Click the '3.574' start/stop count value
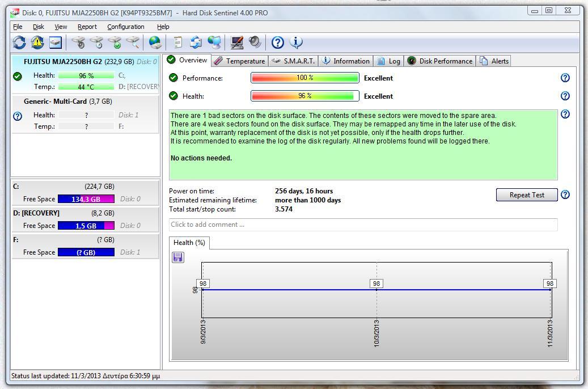This screenshot has width=588, height=389. pos(284,209)
